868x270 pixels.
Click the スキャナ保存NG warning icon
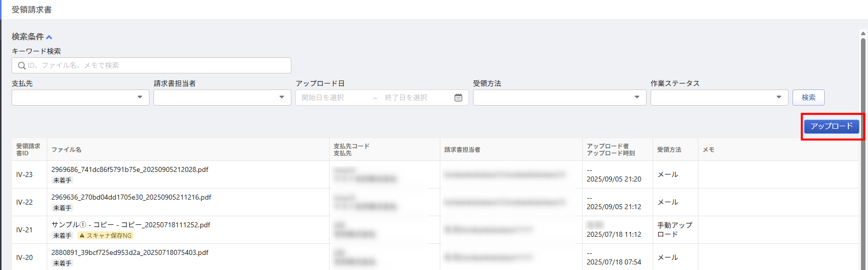(82, 235)
